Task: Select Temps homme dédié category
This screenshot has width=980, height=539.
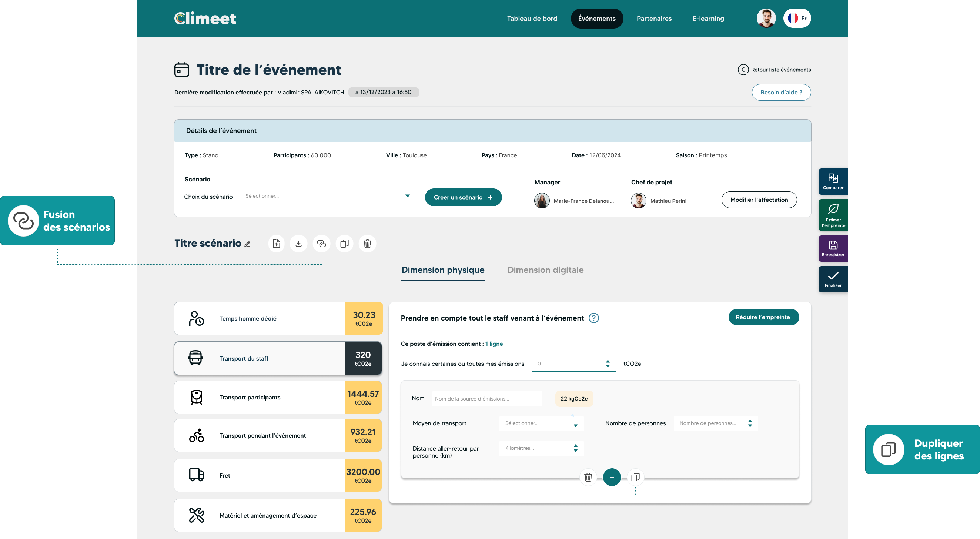Action: click(x=278, y=318)
